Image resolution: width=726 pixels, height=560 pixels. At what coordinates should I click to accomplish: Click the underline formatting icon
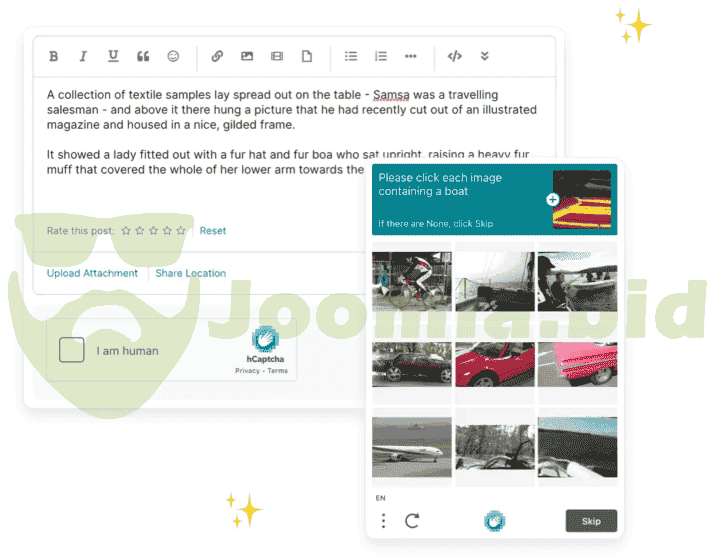tap(113, 56)
